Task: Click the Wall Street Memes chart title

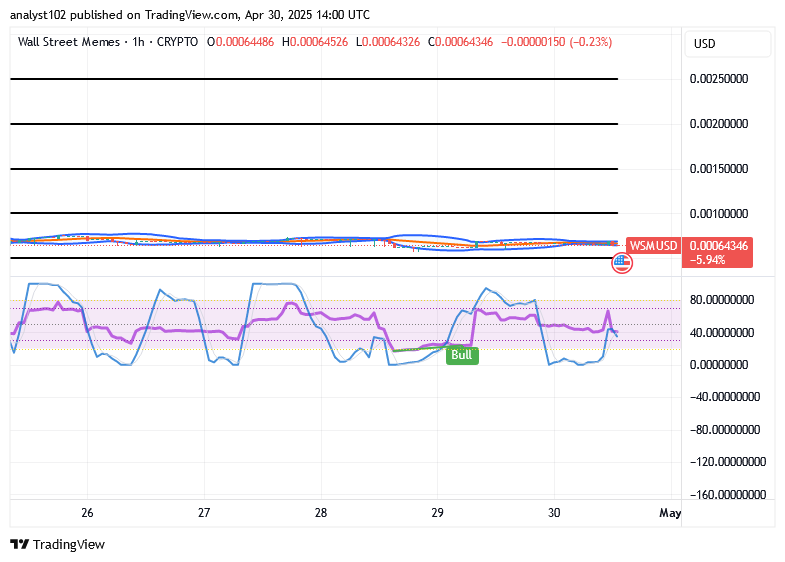Action: click(69, 42)
